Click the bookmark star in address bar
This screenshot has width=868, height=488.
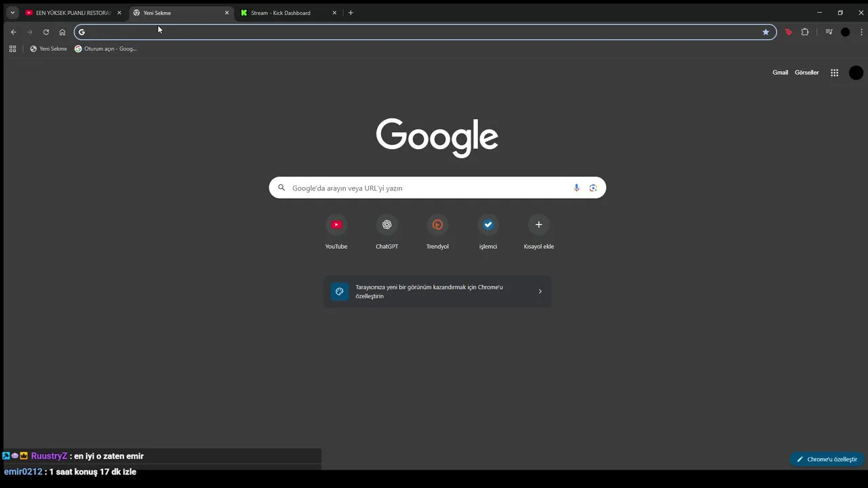click(x=766, y=32)
